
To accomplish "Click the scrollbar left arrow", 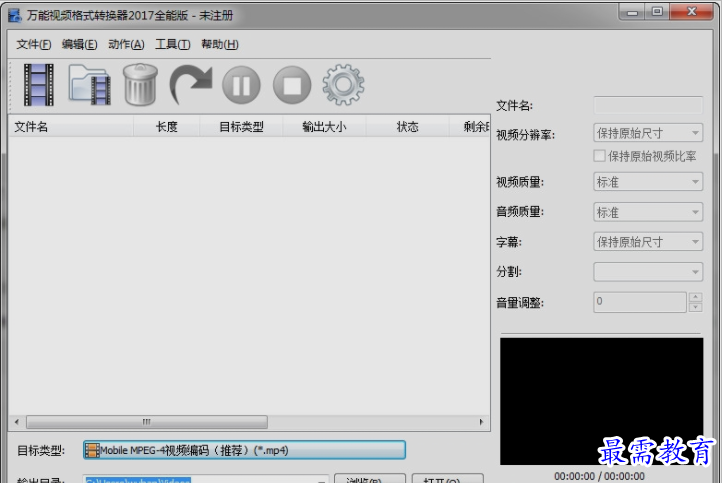I will 17,422.
